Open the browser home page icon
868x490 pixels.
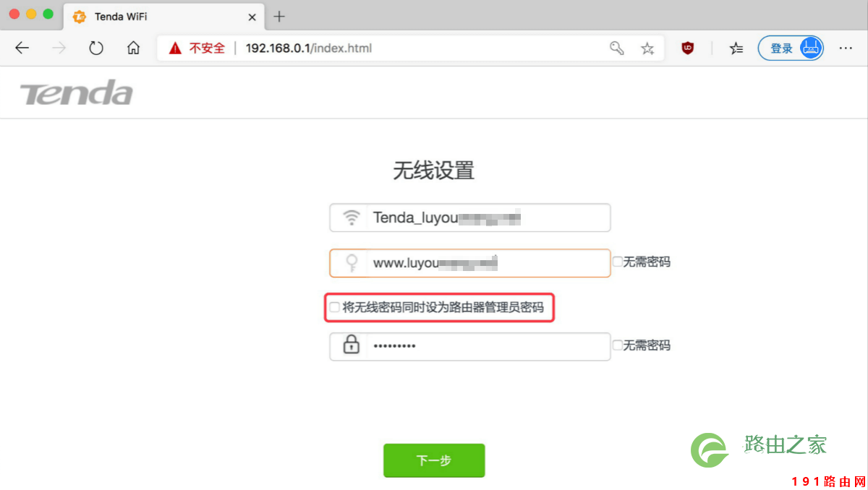133,48
